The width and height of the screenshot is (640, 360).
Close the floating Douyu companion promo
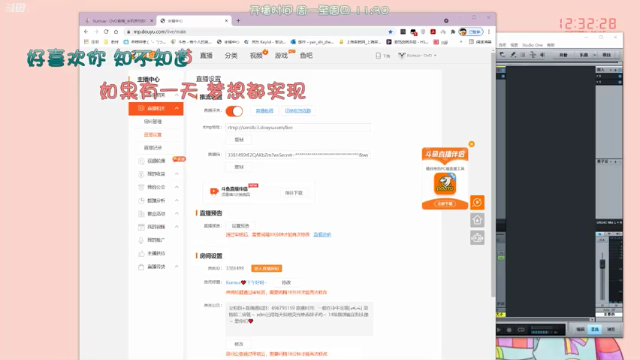coord(471,144)
